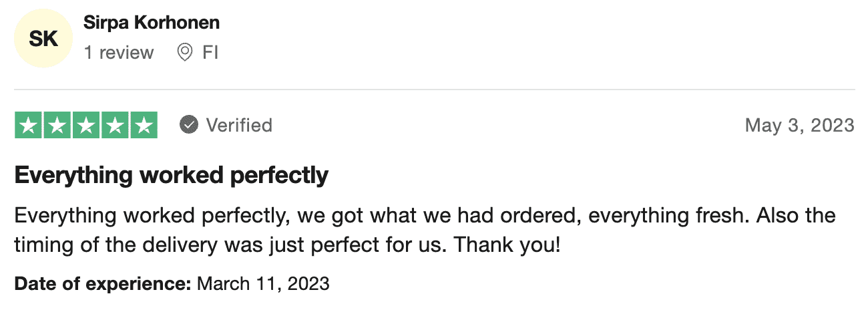Click the SK avatar circle

[x=43, y=39]
